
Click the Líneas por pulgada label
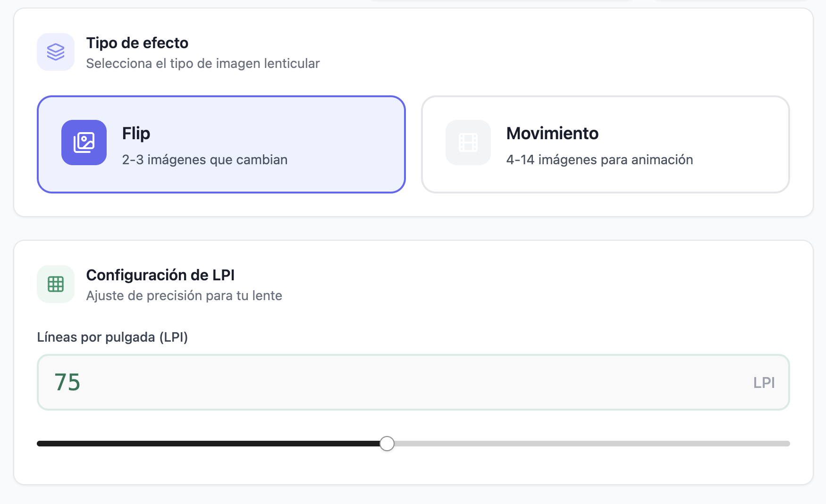coord(113,337)
